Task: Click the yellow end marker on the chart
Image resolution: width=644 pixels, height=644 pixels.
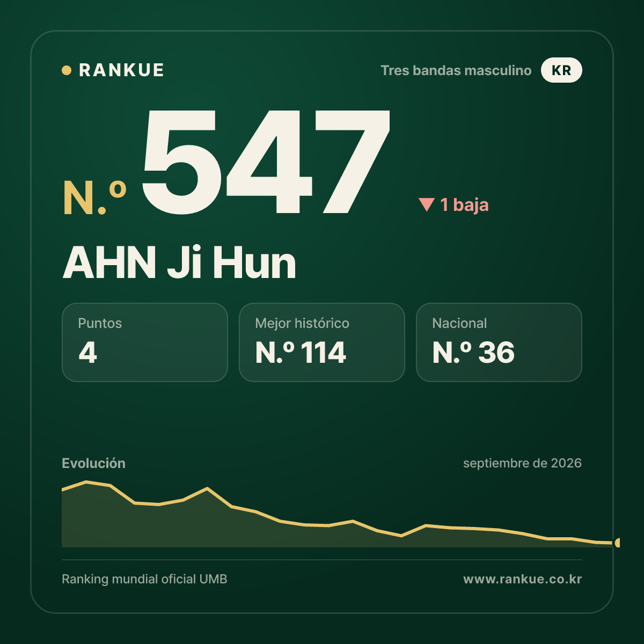Action: tap(617, 543)
